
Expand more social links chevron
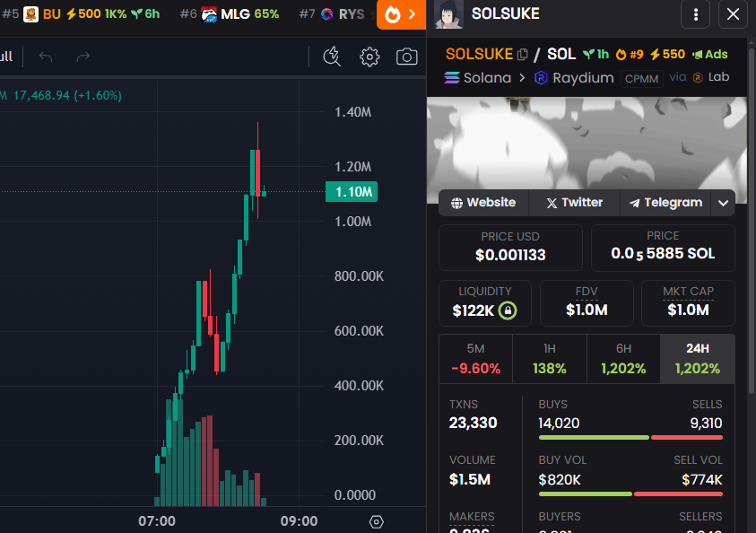[x=723, y=203]
